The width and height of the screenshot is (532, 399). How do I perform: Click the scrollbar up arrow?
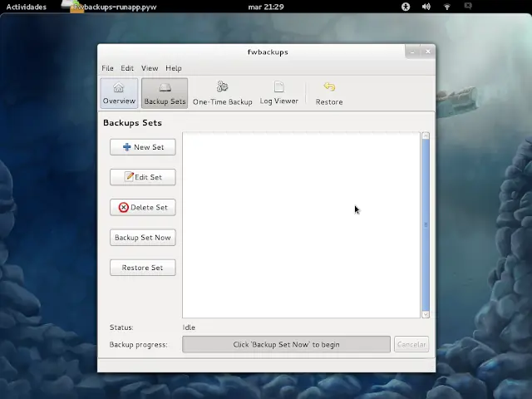point(426,135)
